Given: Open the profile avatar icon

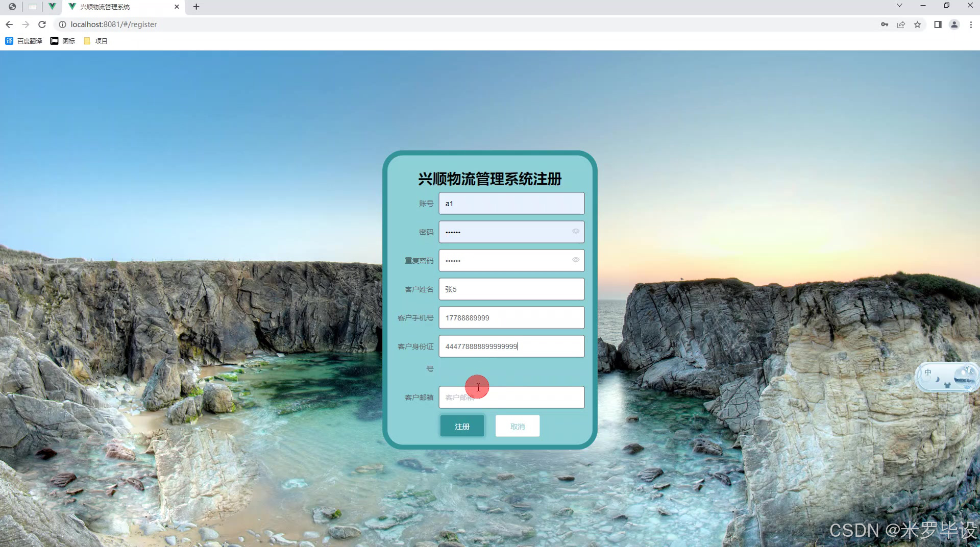Looking at the screenshot, I should (x=954, y=24).
